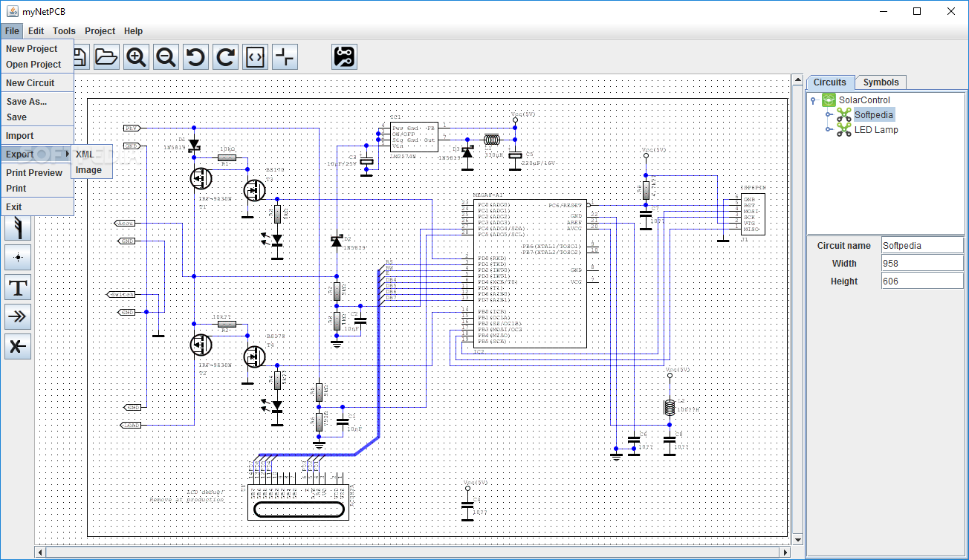Select the junction dot tool
This screenshot has height=560, width=969.
[18, 257]
